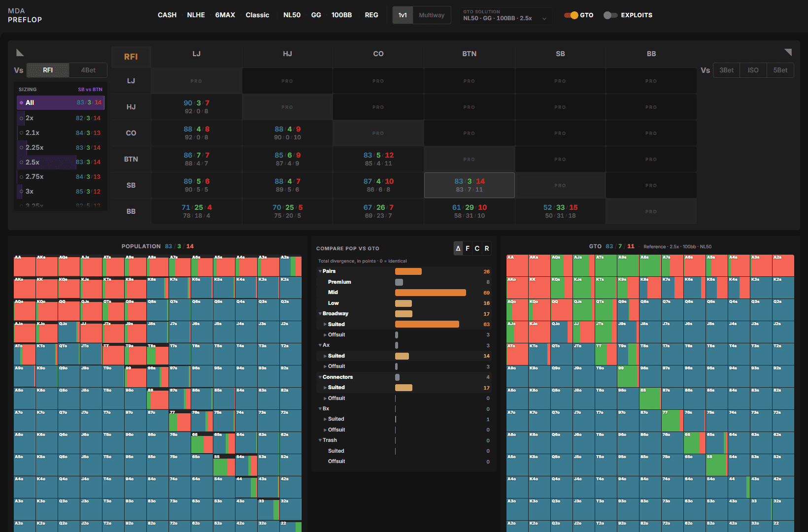Collapse the Ax category

coord(320,345)
